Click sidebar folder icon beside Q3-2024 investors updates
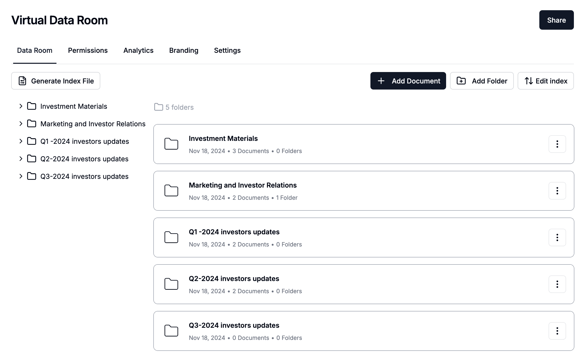This screenshot has height=364, width=588. coord(32,176)
